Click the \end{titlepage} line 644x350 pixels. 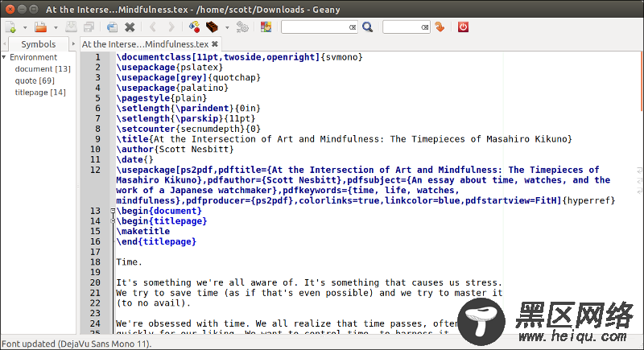tap(156, 241)
